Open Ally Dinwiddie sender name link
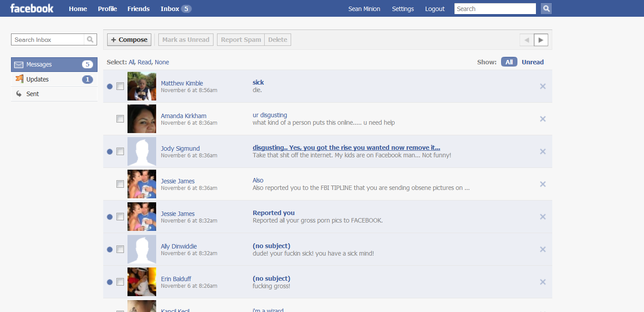Viewport: 644px width, 312px height. tap(179, 246)
